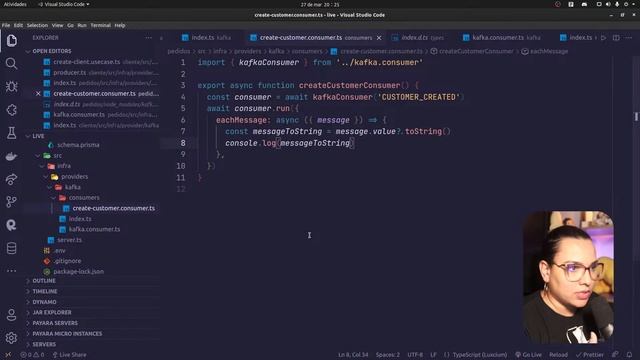Click Reload in status bar
The image size is (640, 360).
[x=558, y=355]
